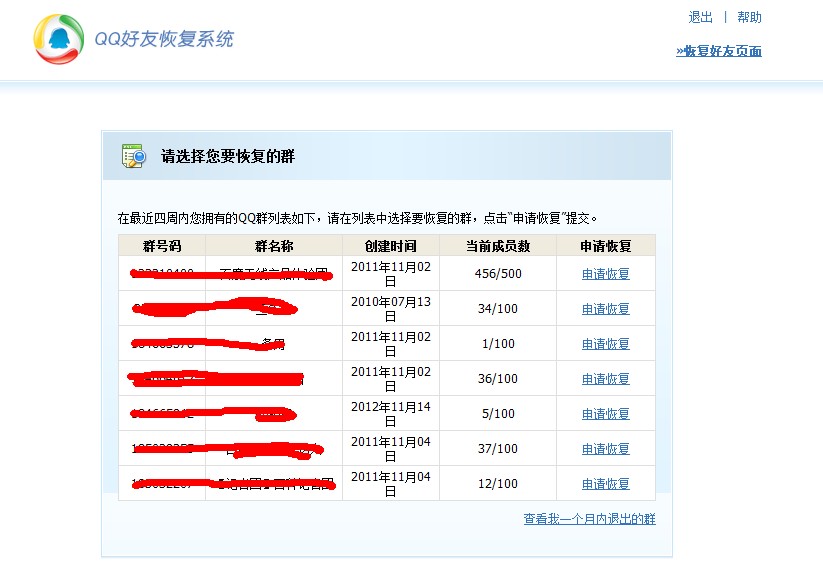Click 申请恢复 for the 37/100 group
This screenshot has width=823, height=586.
606,449
